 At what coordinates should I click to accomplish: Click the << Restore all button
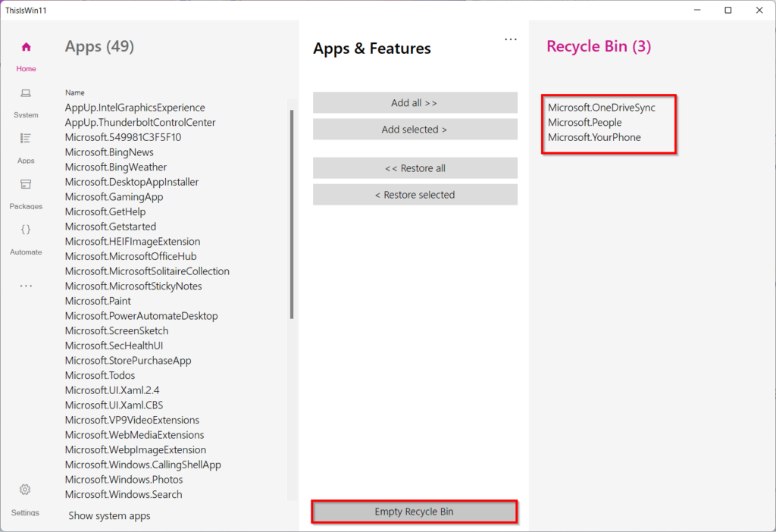point(415,167)
